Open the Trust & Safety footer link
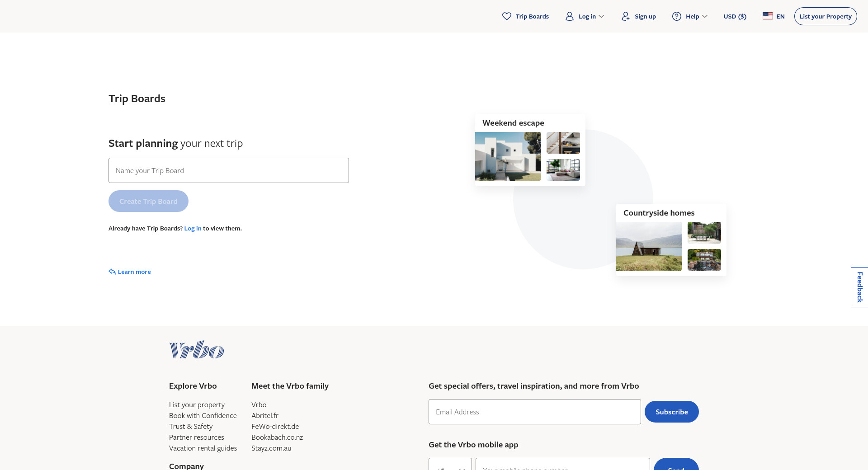The height and width of the screenshot is (470, 868). tap(191, 426)
